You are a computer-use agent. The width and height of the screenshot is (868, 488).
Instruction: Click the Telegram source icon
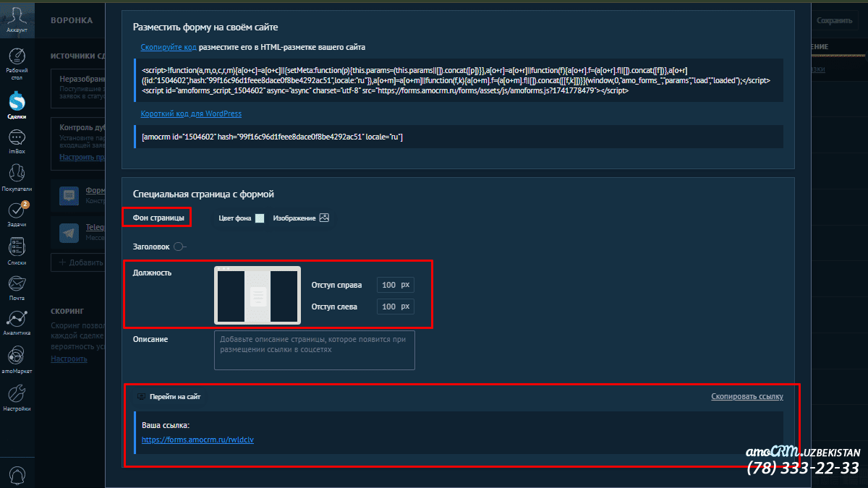tap(70, 232)
